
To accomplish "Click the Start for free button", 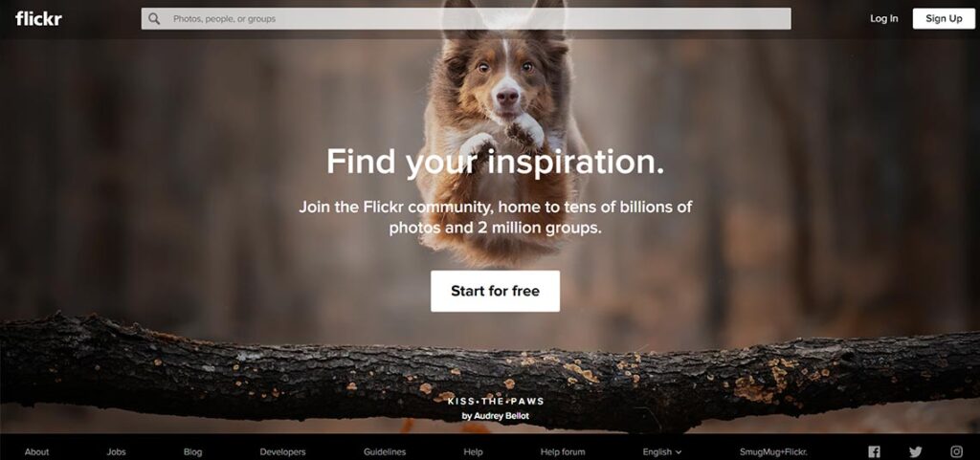I will pyautogui.click(x=495, y=291).
